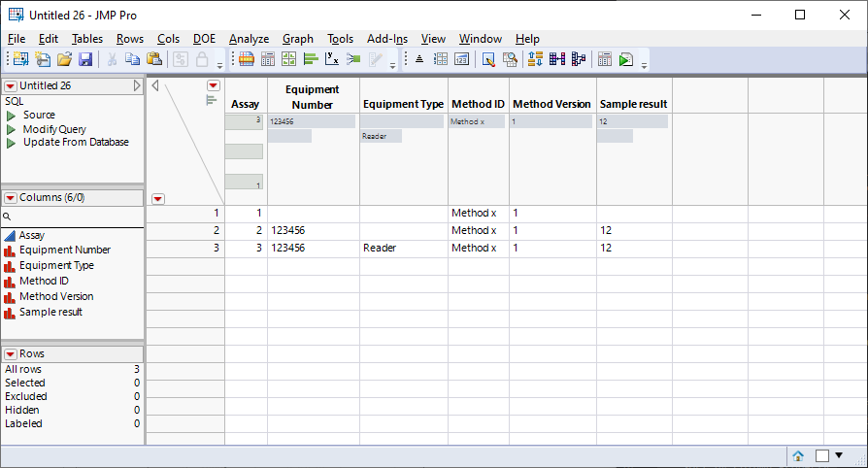868x468 pixels.
Task: Click the histogram toggle icon in the header corner
Action: click(x=211, y=100)
